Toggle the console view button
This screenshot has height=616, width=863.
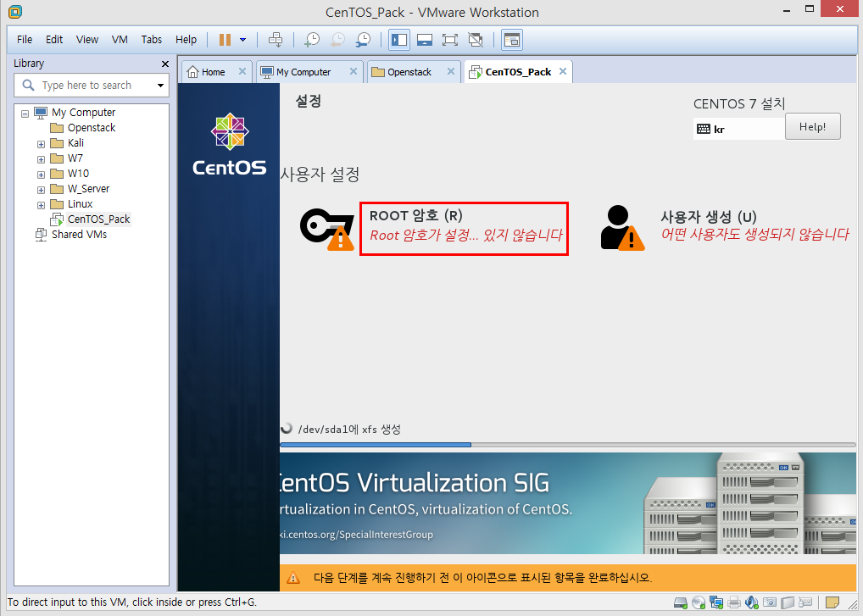coord(512,40)
